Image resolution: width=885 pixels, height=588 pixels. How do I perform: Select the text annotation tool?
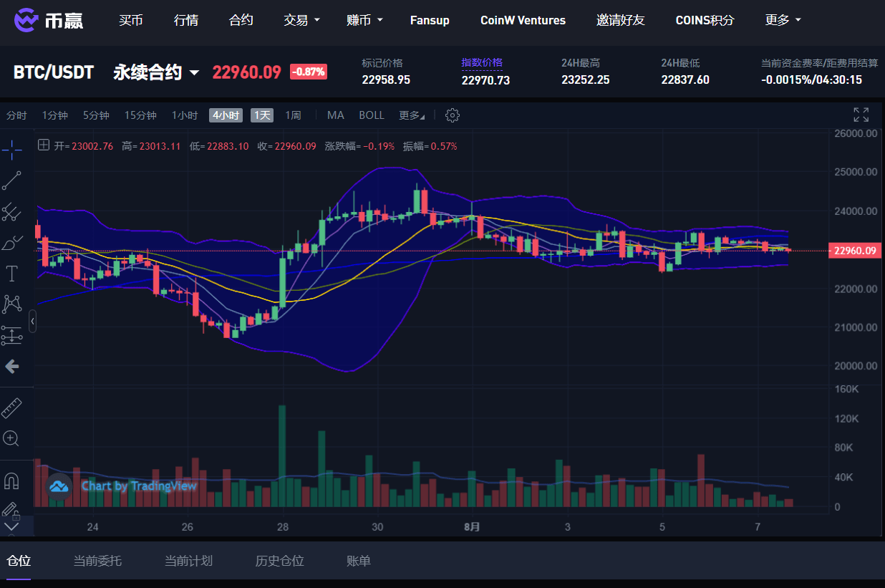click(x=11, y=273)
